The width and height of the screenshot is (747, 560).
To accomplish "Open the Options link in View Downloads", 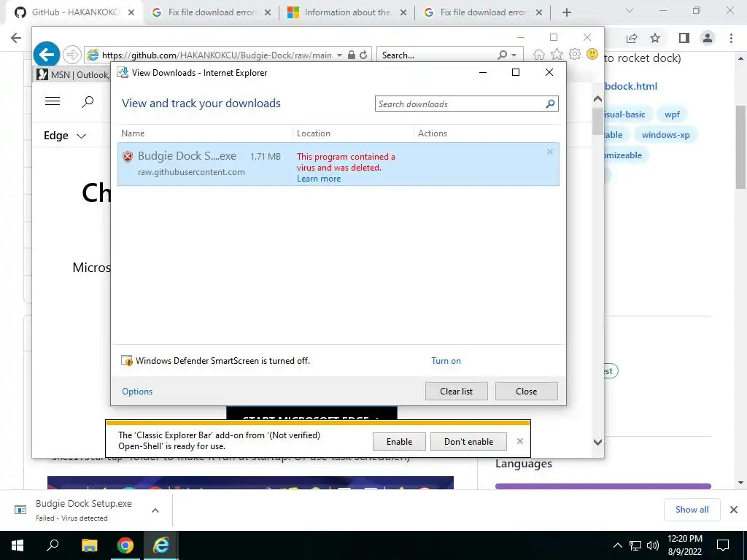I will point(137,392).
